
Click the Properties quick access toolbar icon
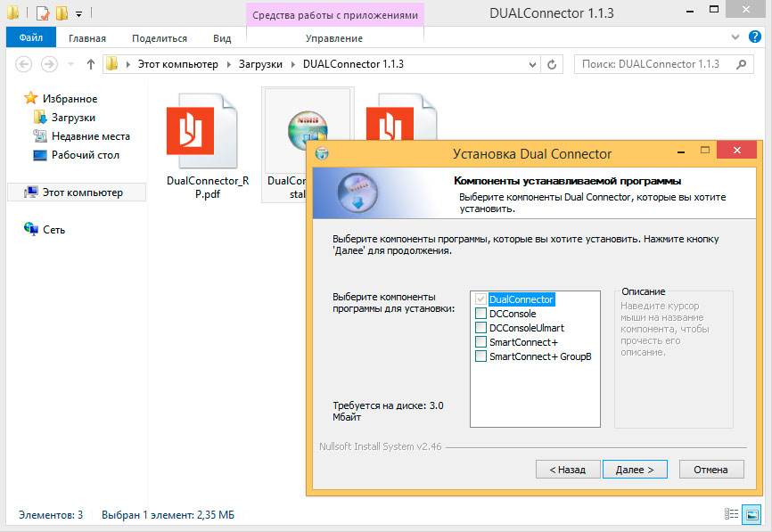[43, 13]
